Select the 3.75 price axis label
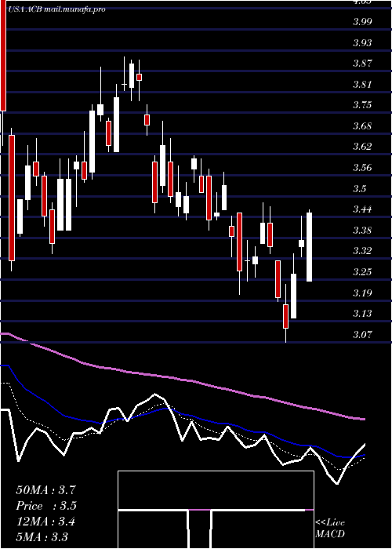The width and height of the screenshot is (392, 549). [362, 105]
